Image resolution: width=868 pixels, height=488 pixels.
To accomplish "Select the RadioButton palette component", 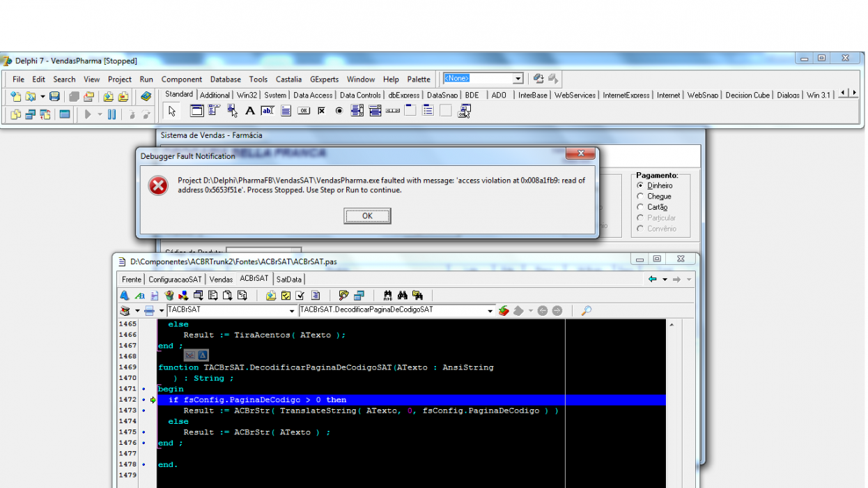I will (339, 110).
